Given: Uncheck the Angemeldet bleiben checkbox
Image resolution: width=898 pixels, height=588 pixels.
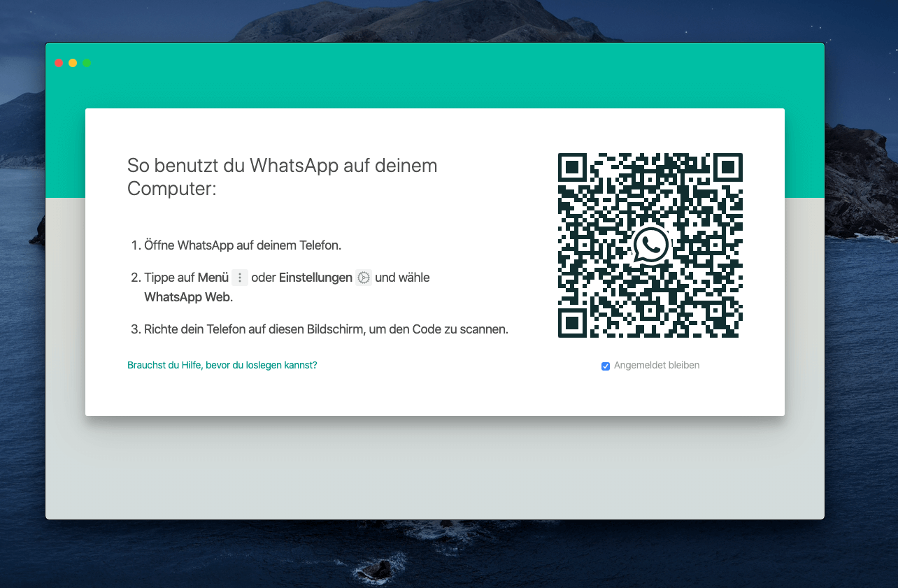Looking at the screenshot, I should pyautogui.click(x=606, y=366).
